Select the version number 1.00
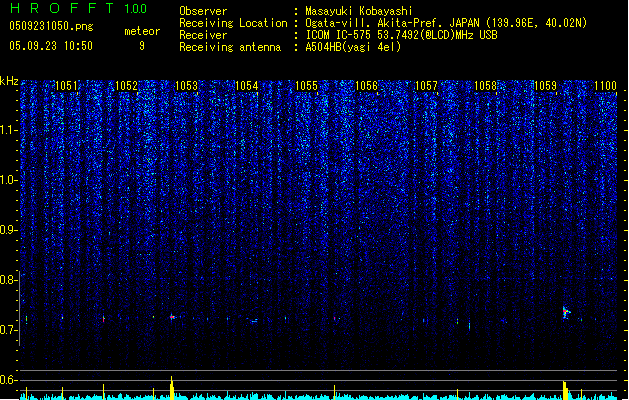The width and height of the screenshot is (629, 400). 135,8
